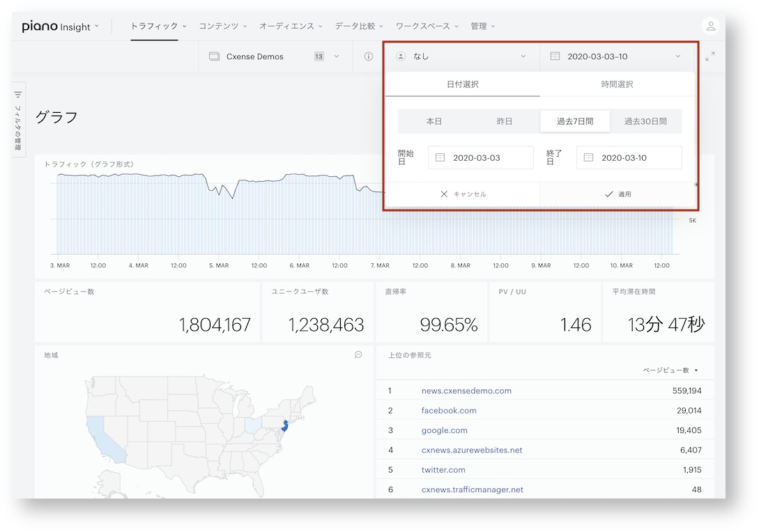Click California on the region map
The width and height of the screenshot is (759, 532).
coord(102,438)
